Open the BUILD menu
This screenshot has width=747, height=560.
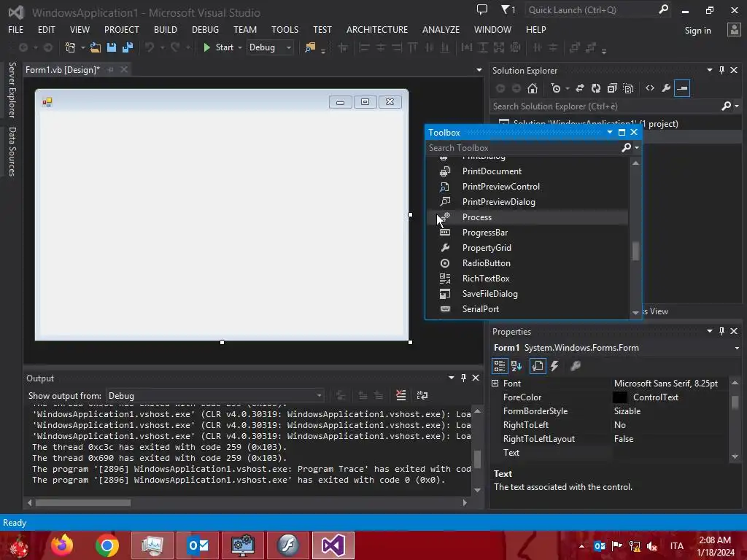(166, 29)
